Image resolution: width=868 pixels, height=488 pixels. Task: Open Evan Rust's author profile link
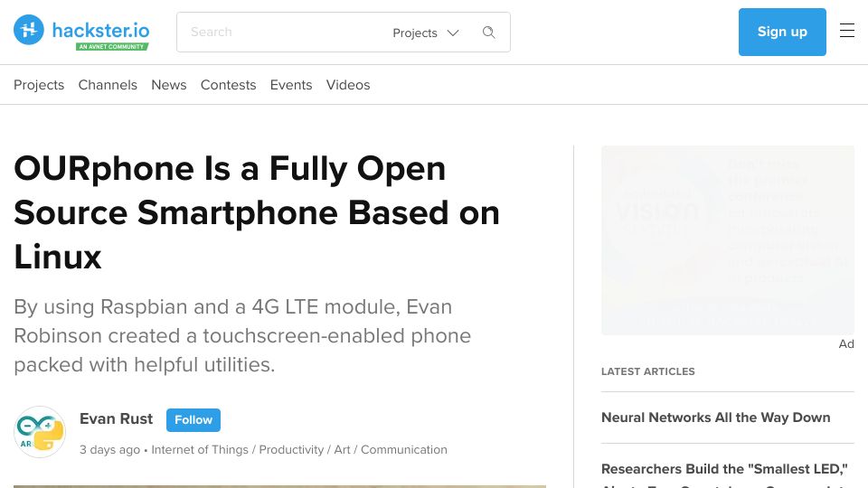(x=117, y=418)
